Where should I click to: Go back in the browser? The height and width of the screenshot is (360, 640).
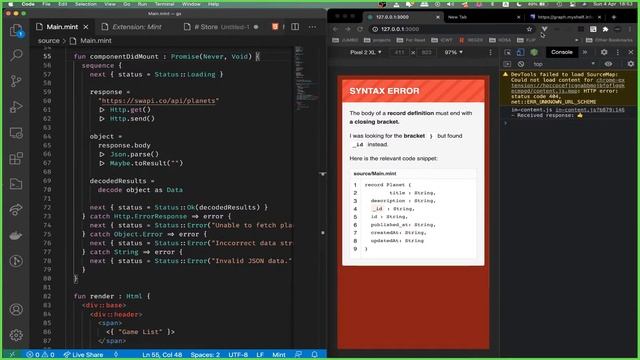click(x=335, y=29)
